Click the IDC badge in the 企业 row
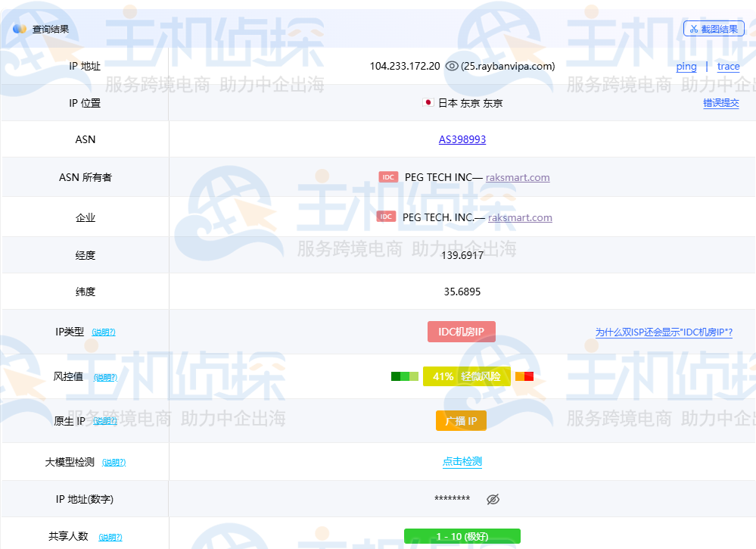 tap(387, 217)
